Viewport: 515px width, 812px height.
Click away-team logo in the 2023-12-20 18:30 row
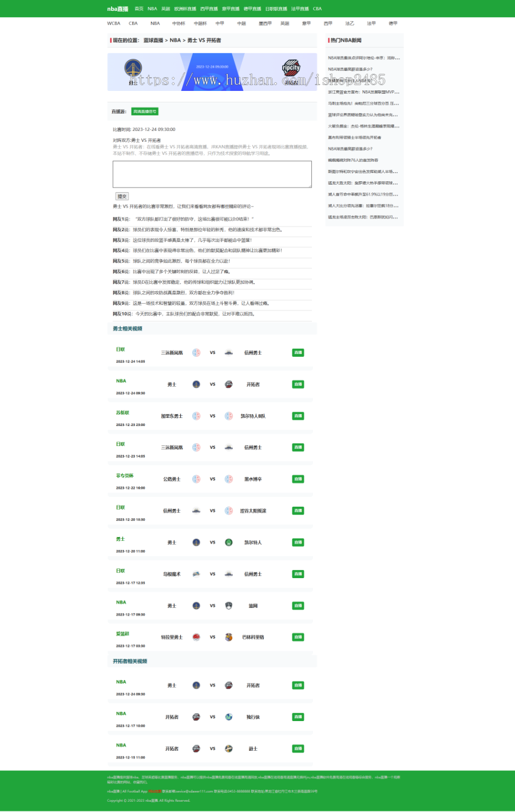(228, 511)
